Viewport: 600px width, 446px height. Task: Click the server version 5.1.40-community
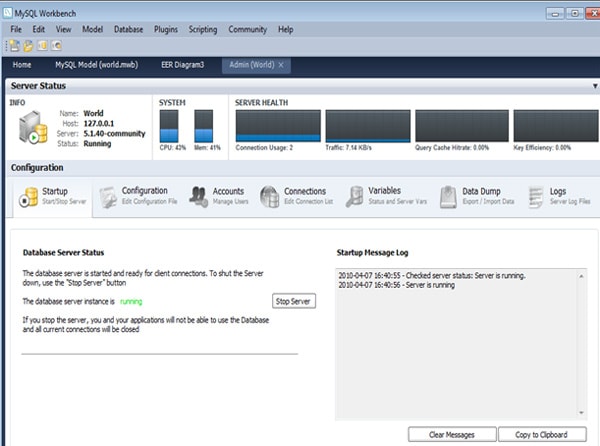click(114, 133)
